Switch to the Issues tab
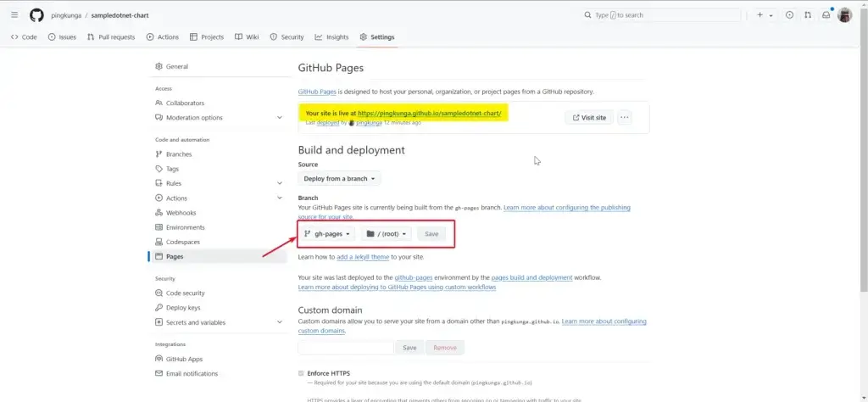This screenshot has height=402, width=868. point(62,37)
